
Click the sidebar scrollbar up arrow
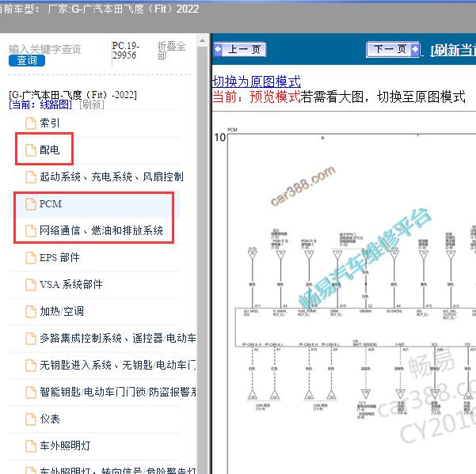tap(202, 40)
